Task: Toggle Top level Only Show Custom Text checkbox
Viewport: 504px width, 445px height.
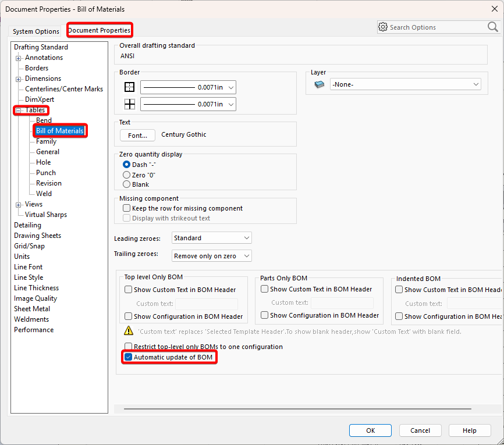Action: click(128, 290)
